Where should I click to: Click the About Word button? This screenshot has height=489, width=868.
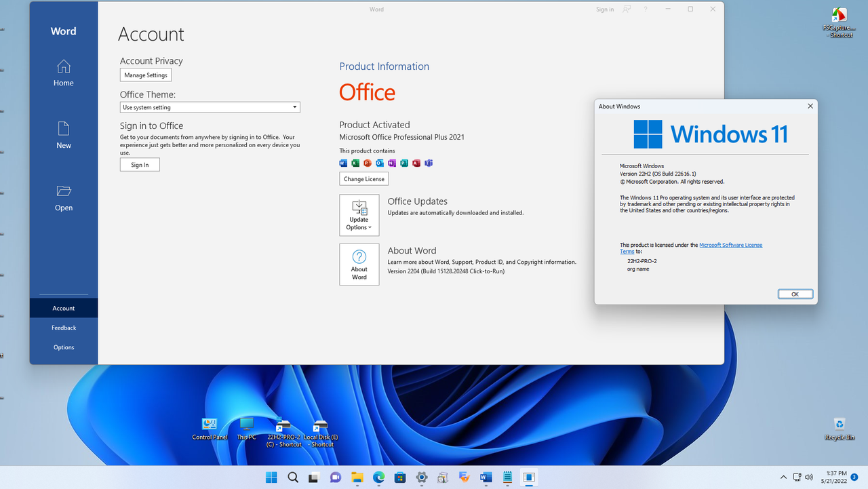click(x=359, y=265)
